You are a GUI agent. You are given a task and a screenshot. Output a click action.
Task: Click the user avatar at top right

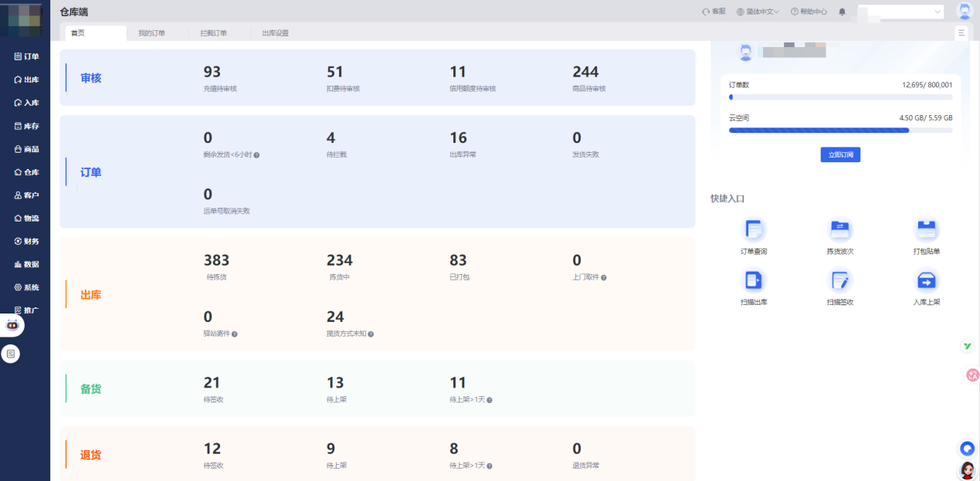coord(964,12)
